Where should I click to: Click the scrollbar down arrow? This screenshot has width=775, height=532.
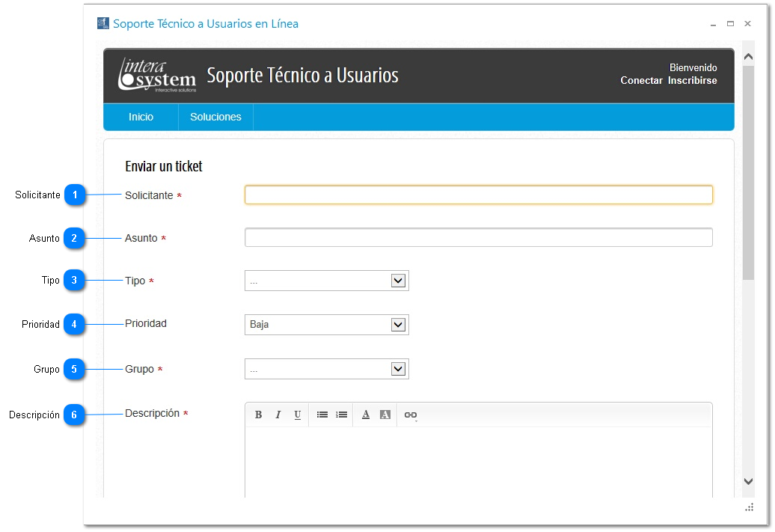[748, 481]
